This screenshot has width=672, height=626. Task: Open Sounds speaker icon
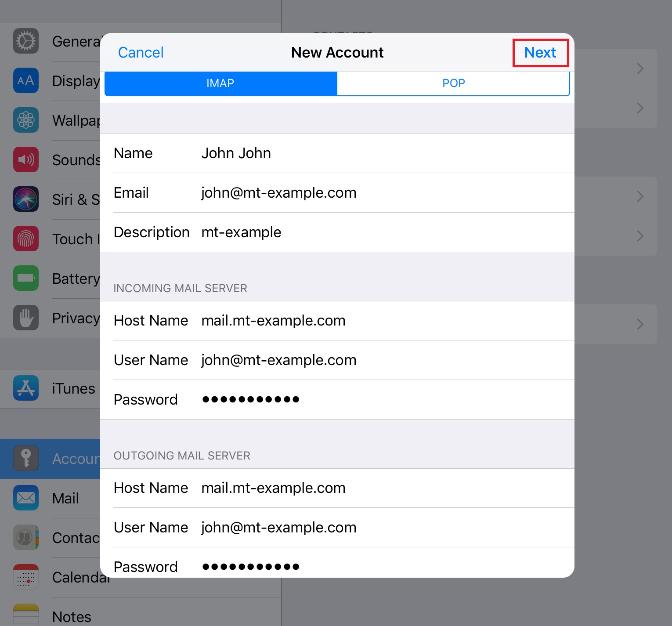26,160
